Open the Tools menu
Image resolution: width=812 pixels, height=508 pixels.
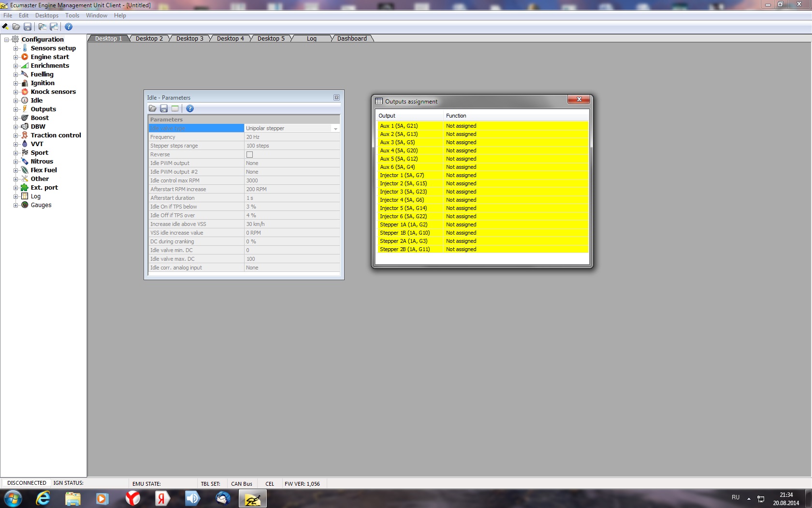72,15
